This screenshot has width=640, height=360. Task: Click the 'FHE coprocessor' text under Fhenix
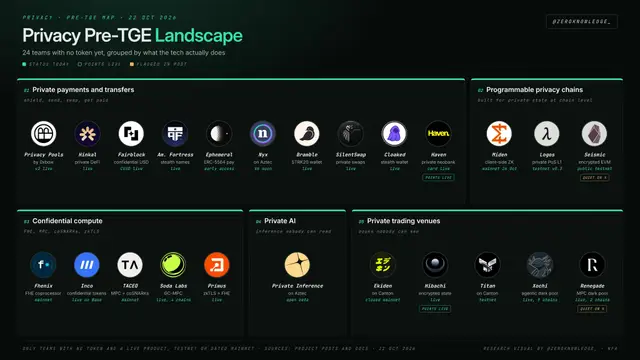[43, 293]
